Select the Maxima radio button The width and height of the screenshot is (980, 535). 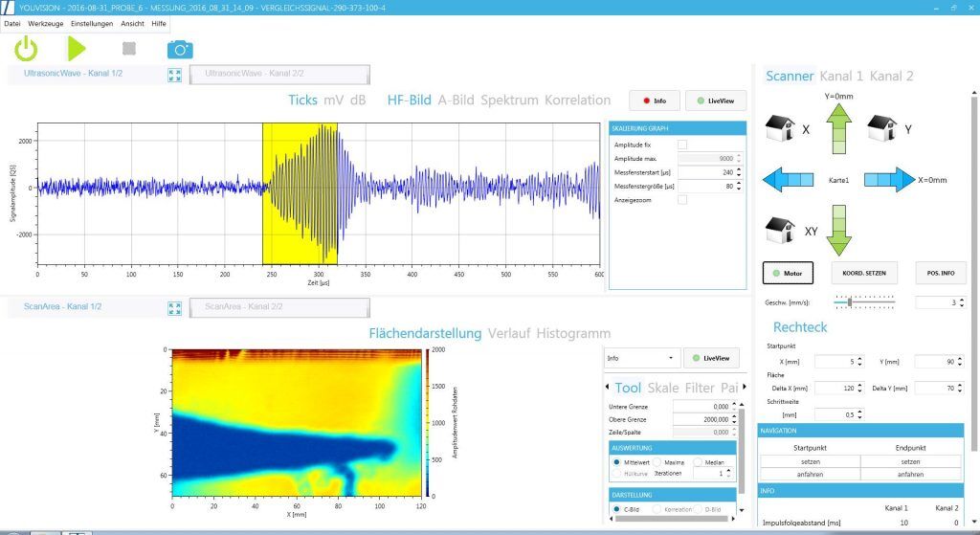point(658,462)
